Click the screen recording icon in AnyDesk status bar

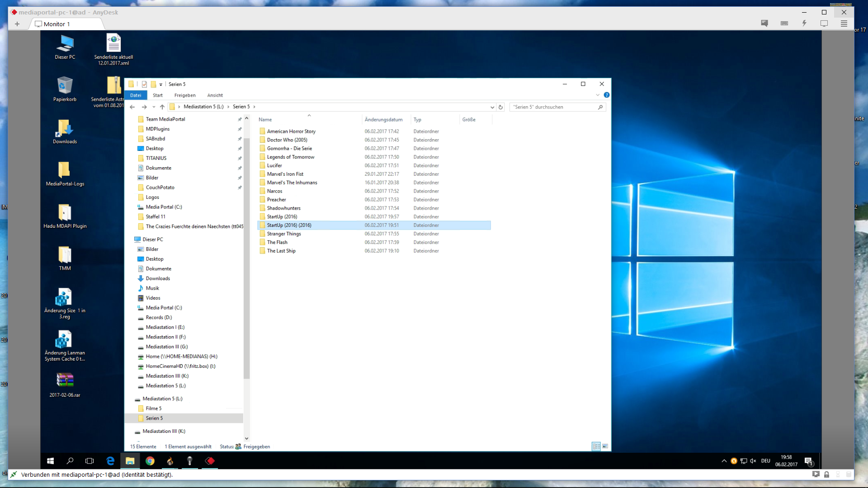[x=816, y=474]
